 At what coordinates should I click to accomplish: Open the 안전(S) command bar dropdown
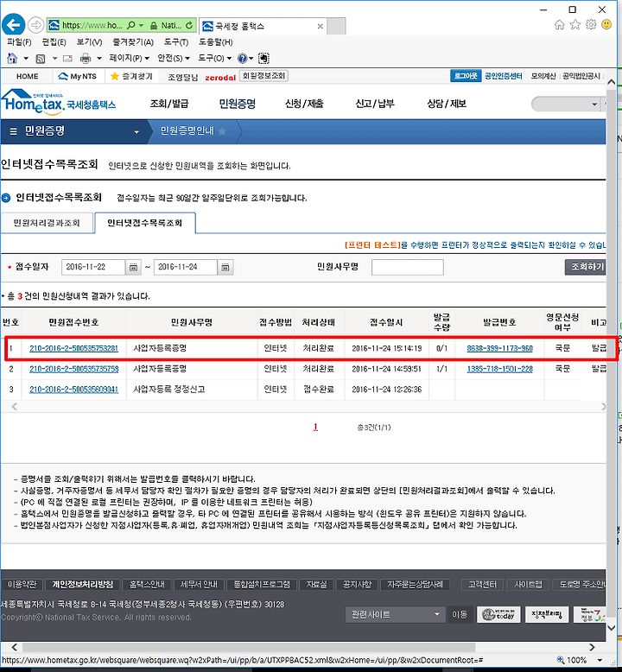[x=174, y=58]
